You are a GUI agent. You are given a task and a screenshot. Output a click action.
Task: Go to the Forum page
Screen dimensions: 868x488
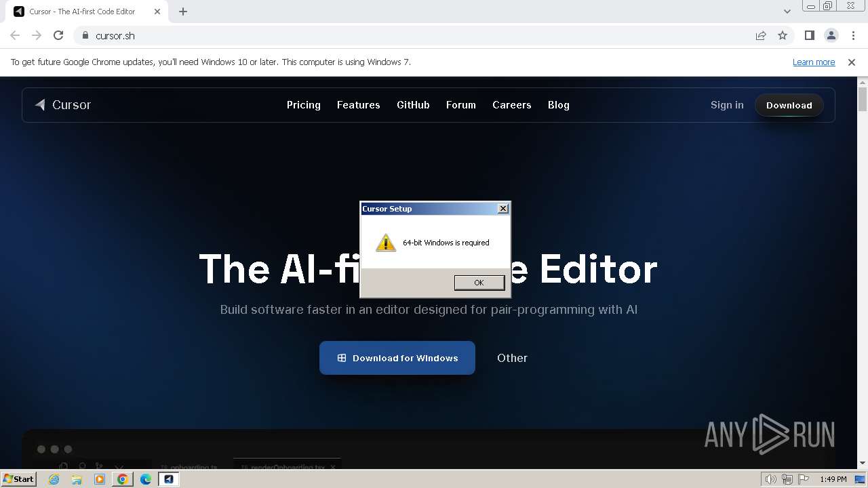click(x=461, y=105)
